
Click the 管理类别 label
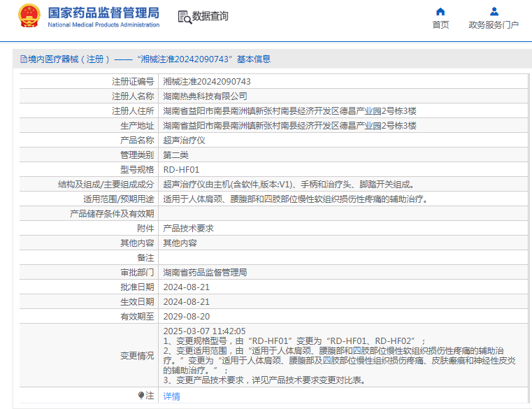[137, 155]
